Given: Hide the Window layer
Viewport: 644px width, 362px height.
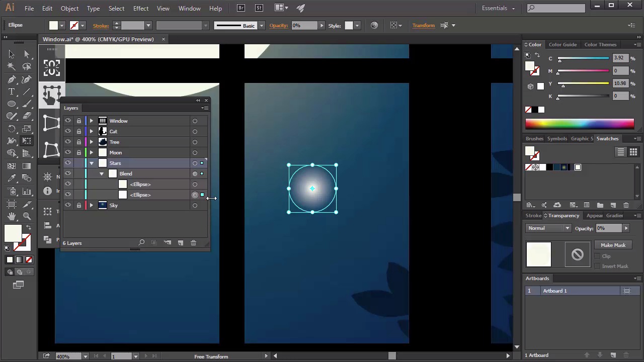Looking at the screenshot, I should (68, 121).
